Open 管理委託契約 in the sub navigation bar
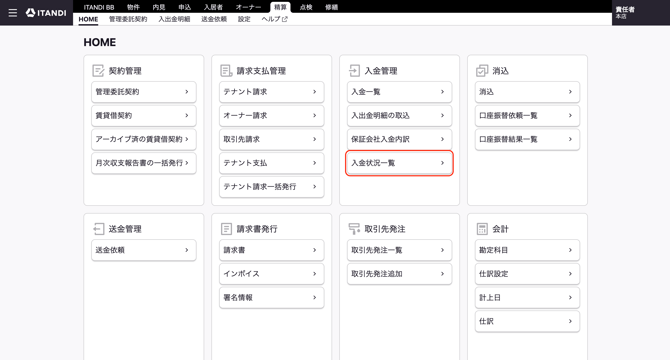 [x=128, y=19]
